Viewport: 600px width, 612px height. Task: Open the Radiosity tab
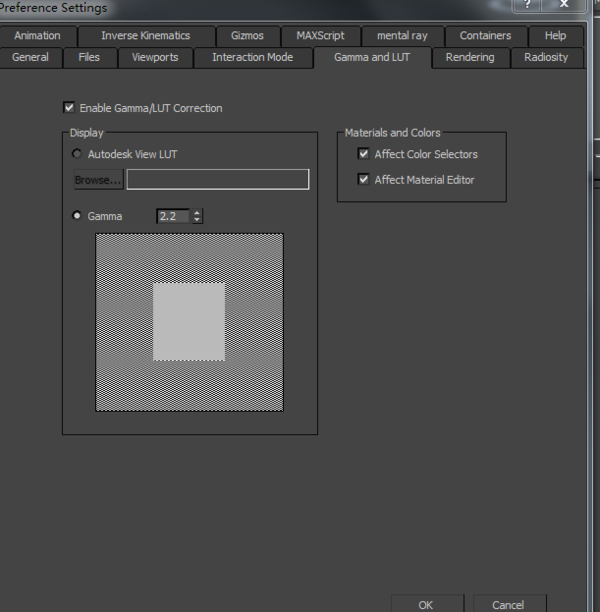(x=546, y=57)
